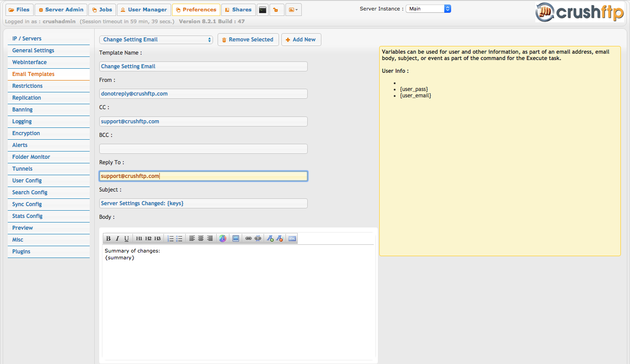This screenshot has height=364, width=630.
Task: Toggle underline formatting in body editor
Action: pos(127,238)
